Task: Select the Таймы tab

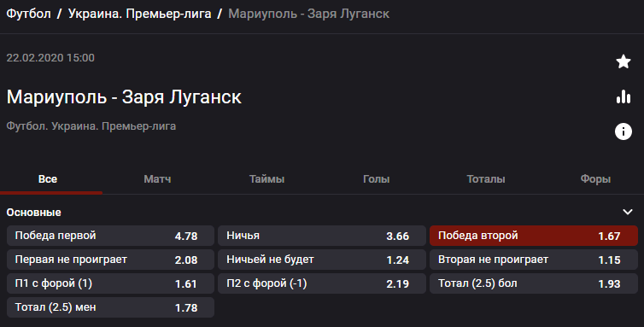Action: point(266,179)
